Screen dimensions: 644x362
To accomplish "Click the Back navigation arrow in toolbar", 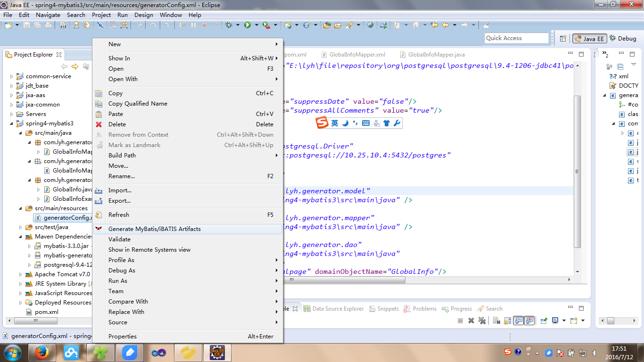I will 446,25.
